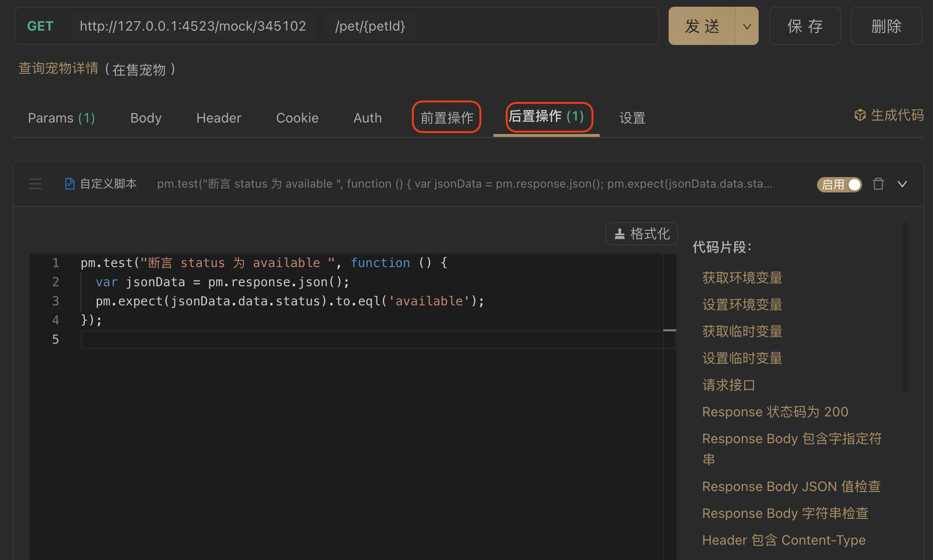Delete custom script via trash icon

[x=878, y=184]
